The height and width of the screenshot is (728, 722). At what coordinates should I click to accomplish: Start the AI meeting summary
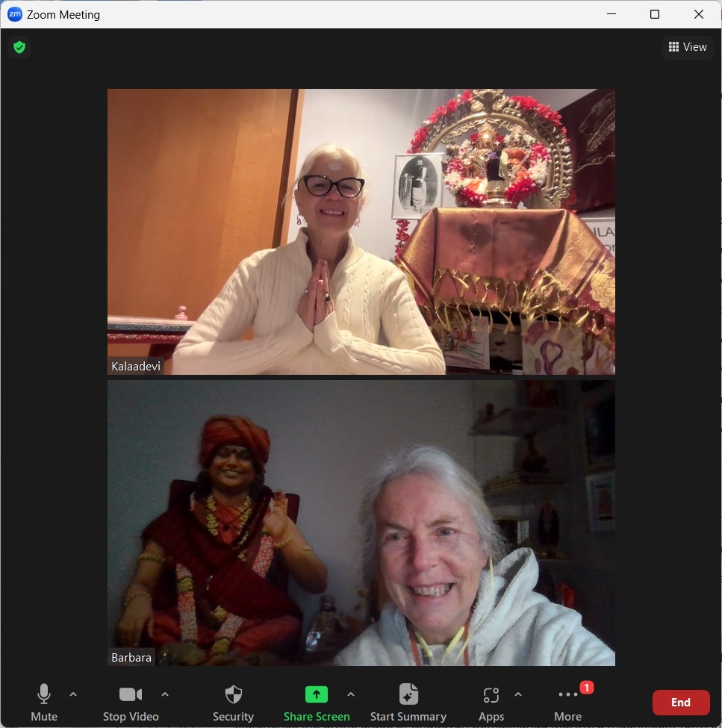click(x=408, y=703)
